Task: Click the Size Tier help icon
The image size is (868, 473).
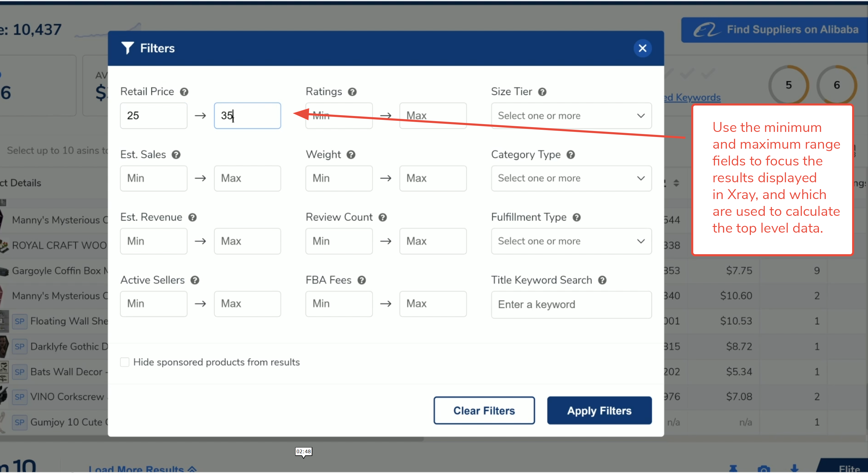Action: coord(542,92)
